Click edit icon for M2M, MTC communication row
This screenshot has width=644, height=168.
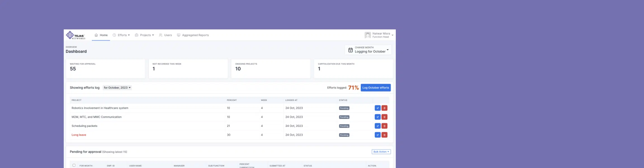[377, 117]
